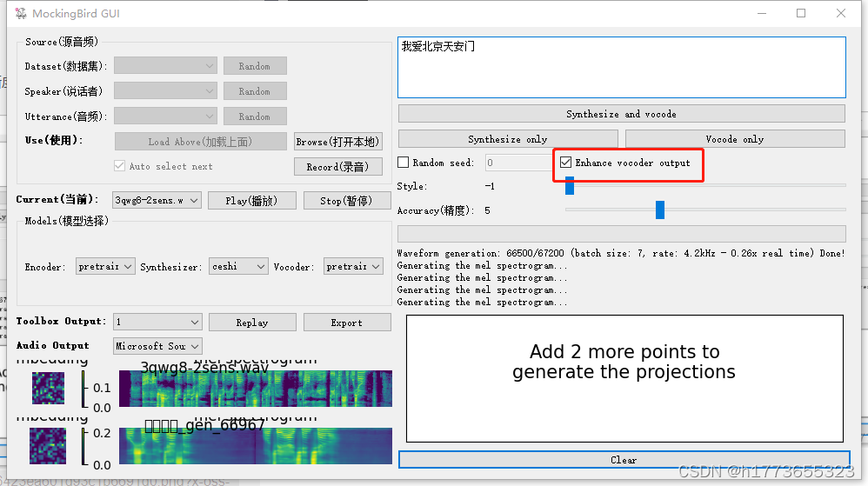
Task: Open the Audio Output device dropdown
Action: pos(157,346)
